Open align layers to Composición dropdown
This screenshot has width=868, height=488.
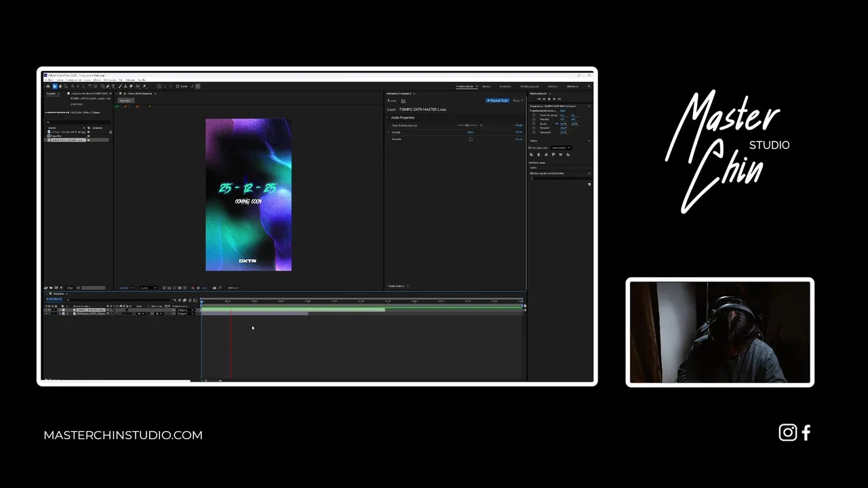561,148
